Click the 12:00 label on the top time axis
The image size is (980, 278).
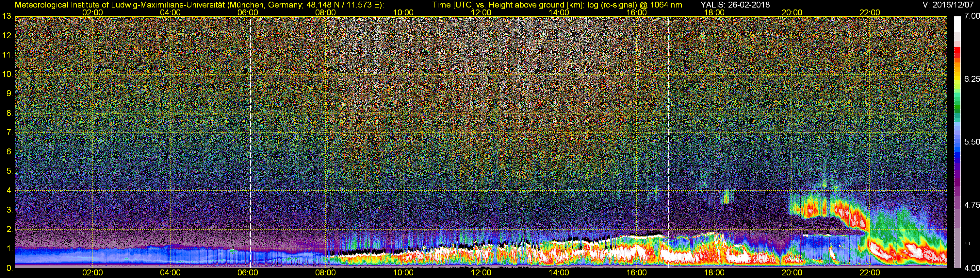tap(481, 12)
